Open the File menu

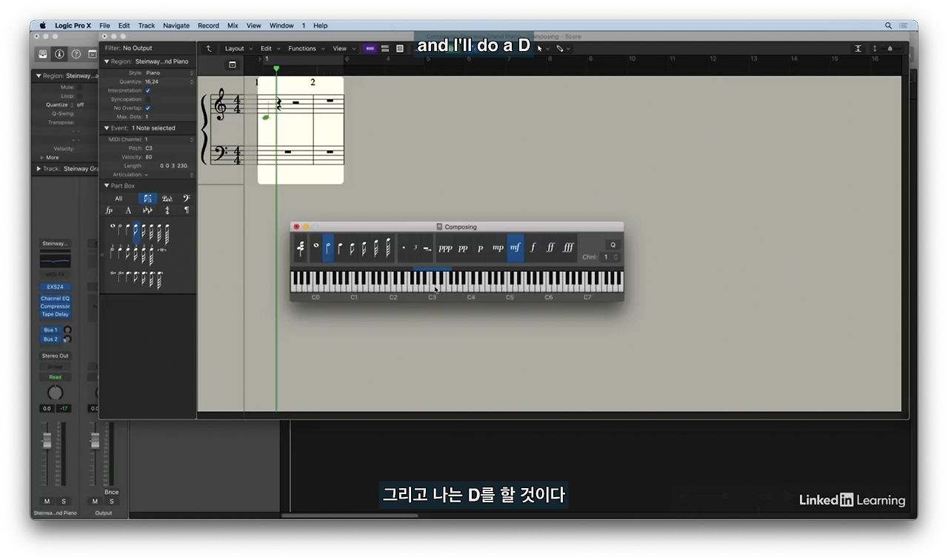pos(104,25)
